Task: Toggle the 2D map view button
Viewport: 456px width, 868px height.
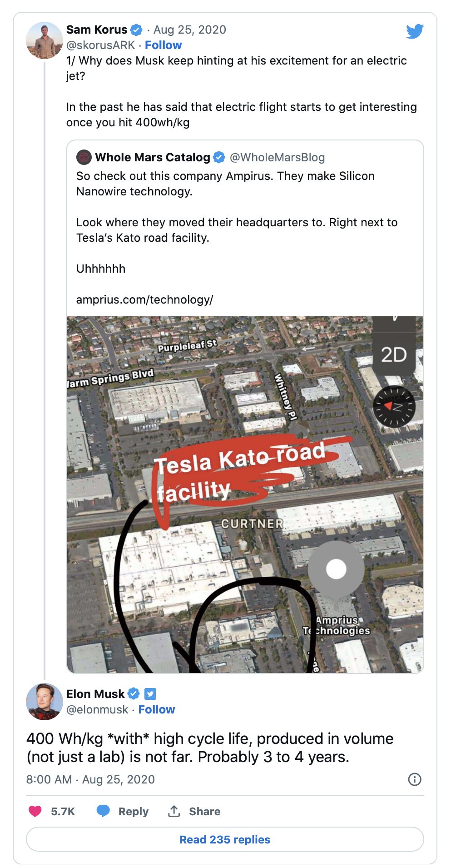Action: tap(394, 354)
